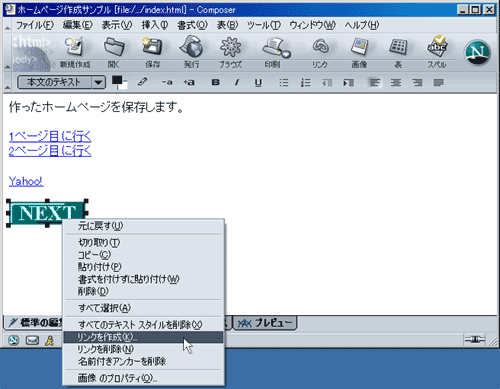Click the Navigator icon in status bar

tap(14, 340)
